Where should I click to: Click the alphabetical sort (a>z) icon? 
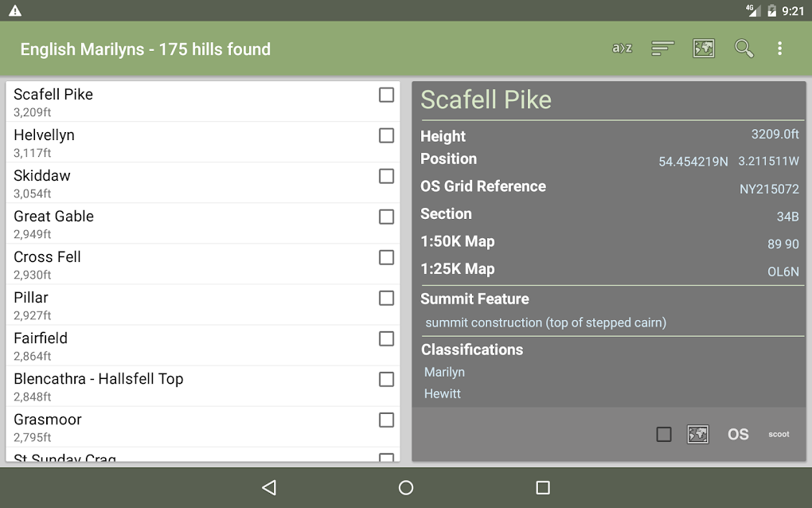(622, 49)
